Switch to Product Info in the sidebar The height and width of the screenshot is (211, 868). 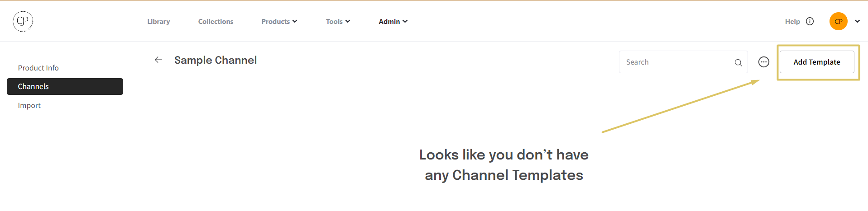click(x=38, y=68)
